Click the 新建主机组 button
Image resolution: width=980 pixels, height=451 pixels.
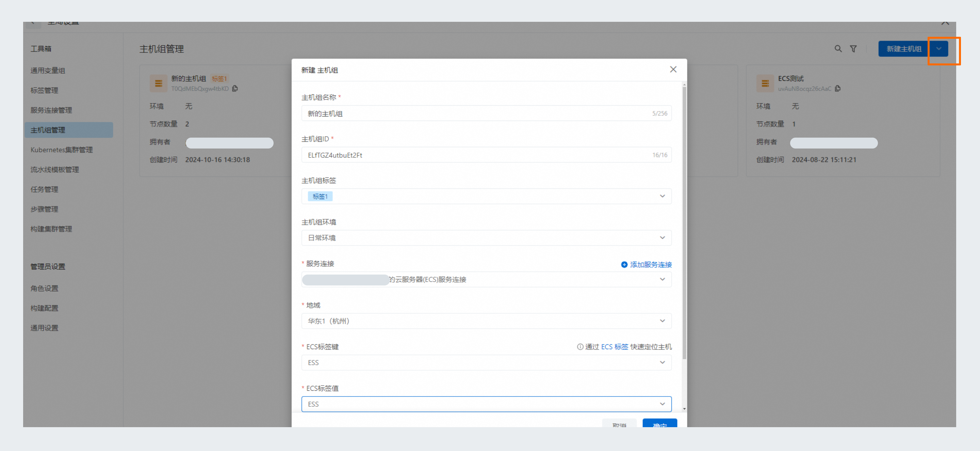(x=904, y=49)
